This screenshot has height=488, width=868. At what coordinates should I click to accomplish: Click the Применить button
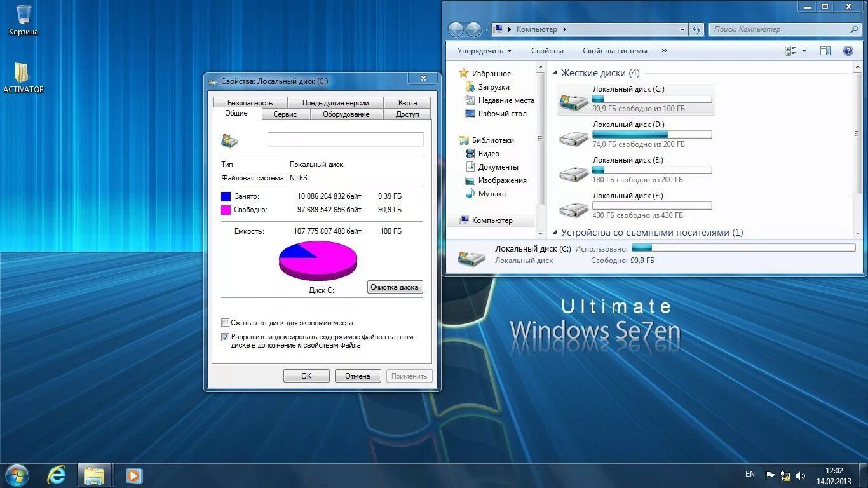409,376
